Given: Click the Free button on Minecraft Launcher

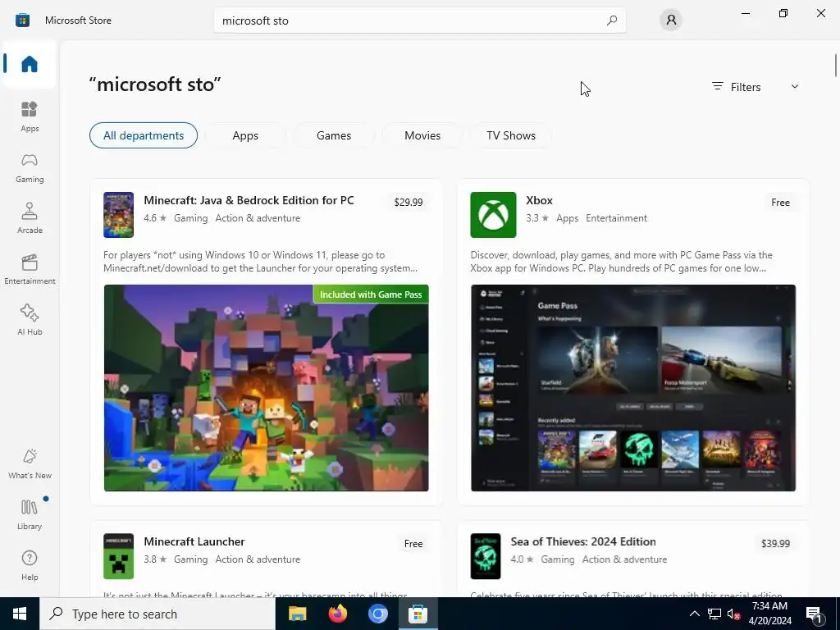Looking at the screenshot, I should [x=413, y=543].
